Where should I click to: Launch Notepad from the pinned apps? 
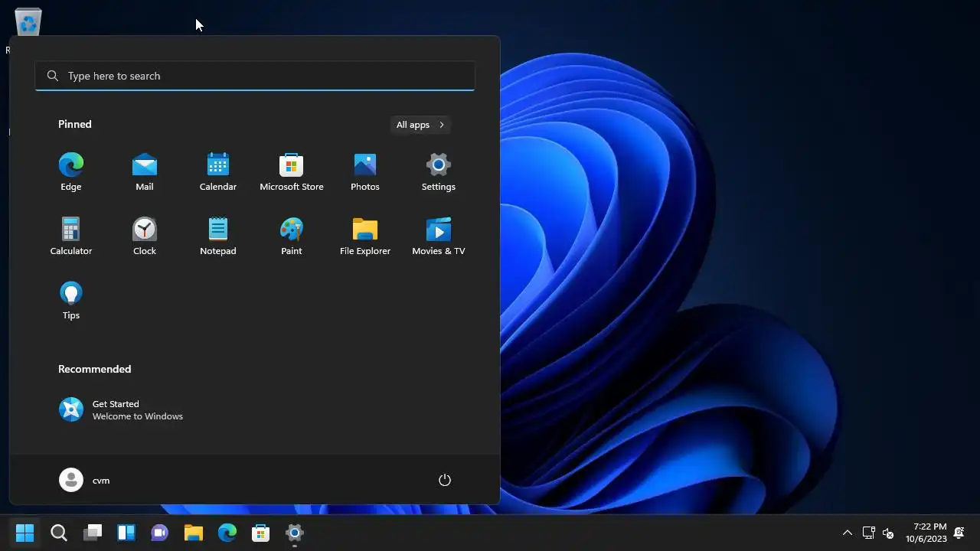point(218,236)
